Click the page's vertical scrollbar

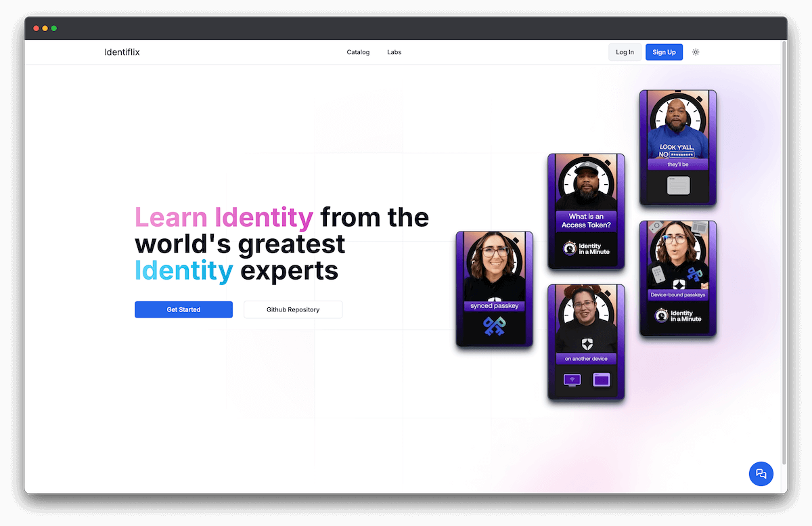[784, 250]
